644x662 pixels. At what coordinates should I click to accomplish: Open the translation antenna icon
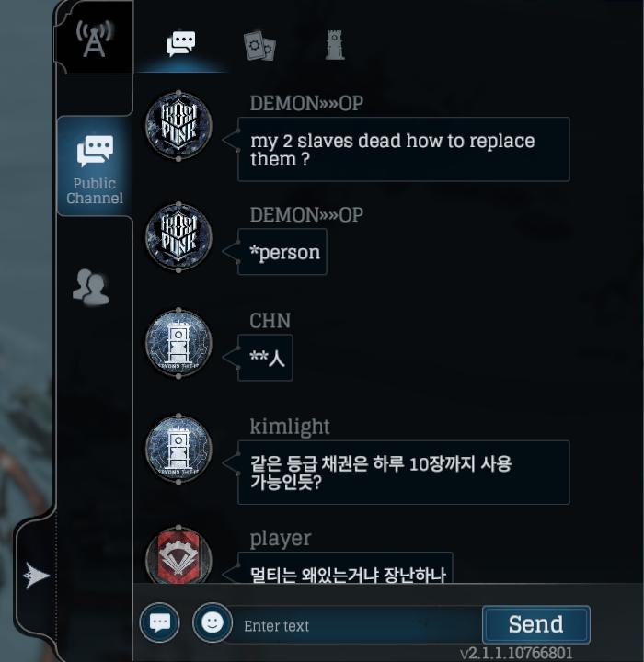pyautogui.click(x=94, y=39)
